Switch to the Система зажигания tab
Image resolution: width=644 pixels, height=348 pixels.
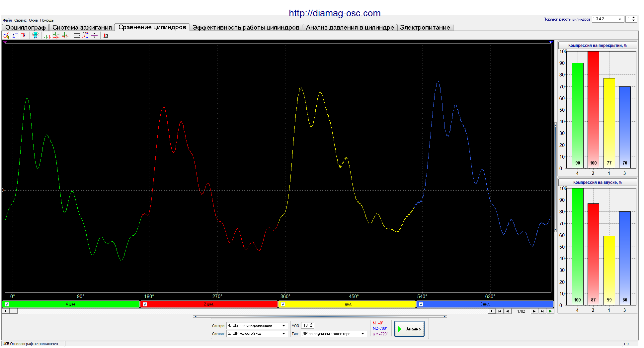tap(82, 28)
